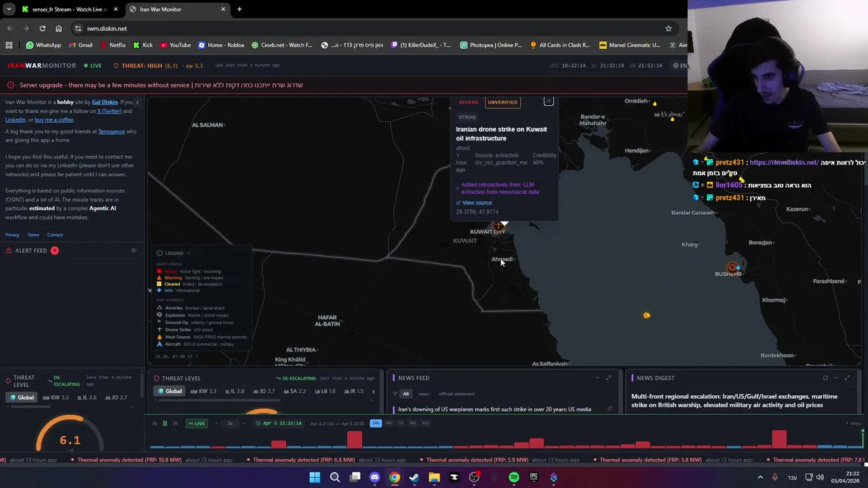This screenshot has width=868, height=488.
Task: Open the Privacy page
Action: pos(12,235)
